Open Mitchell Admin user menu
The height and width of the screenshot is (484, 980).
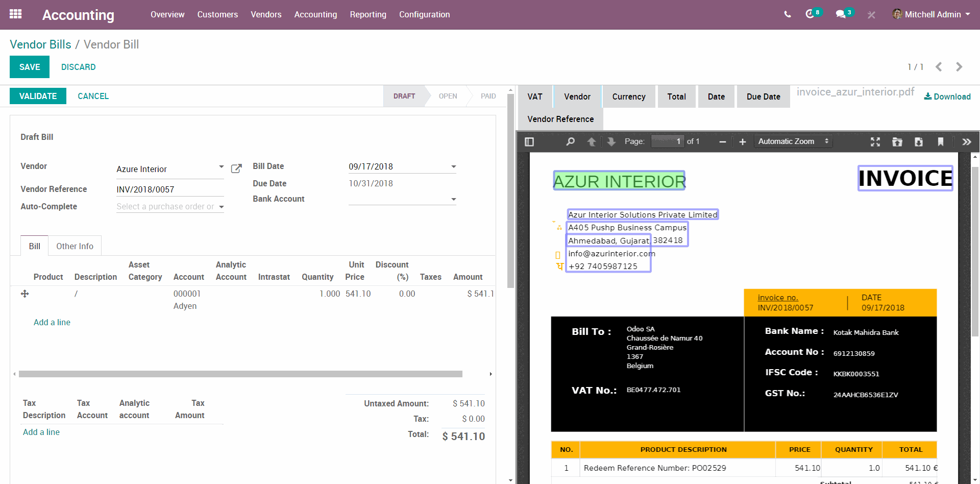click(x=931, y=14)
